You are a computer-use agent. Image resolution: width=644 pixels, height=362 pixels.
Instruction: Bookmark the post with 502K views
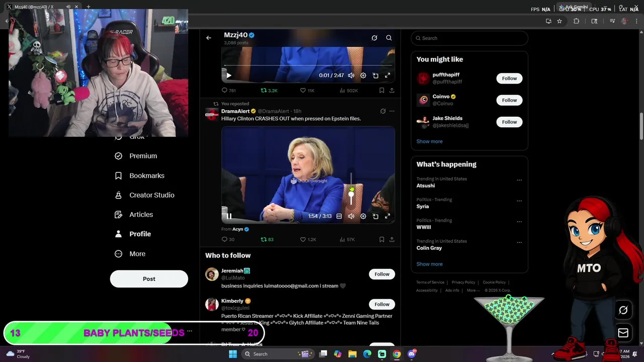[x=382, y=90]
